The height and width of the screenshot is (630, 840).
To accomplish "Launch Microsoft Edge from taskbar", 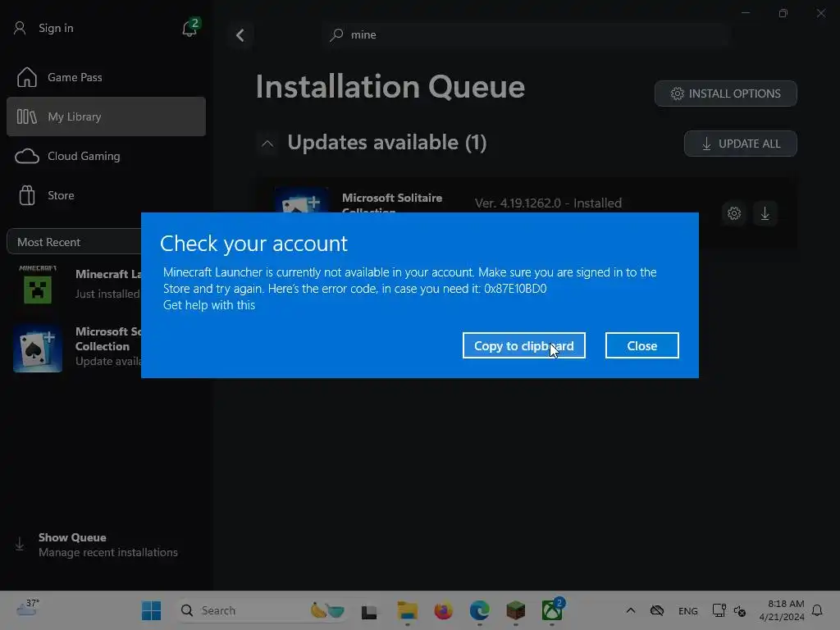I will 479,610.
